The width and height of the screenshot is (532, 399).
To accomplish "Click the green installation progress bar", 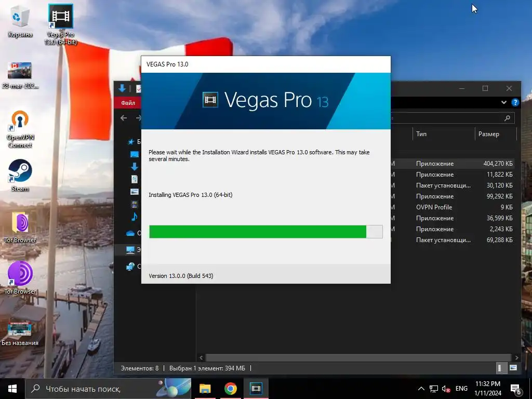I will point(265,232).
